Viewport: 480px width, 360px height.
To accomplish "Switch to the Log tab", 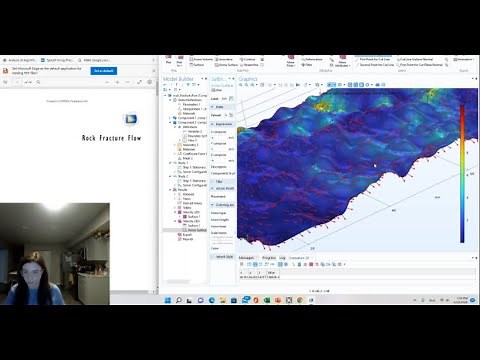I will point(282,258).
